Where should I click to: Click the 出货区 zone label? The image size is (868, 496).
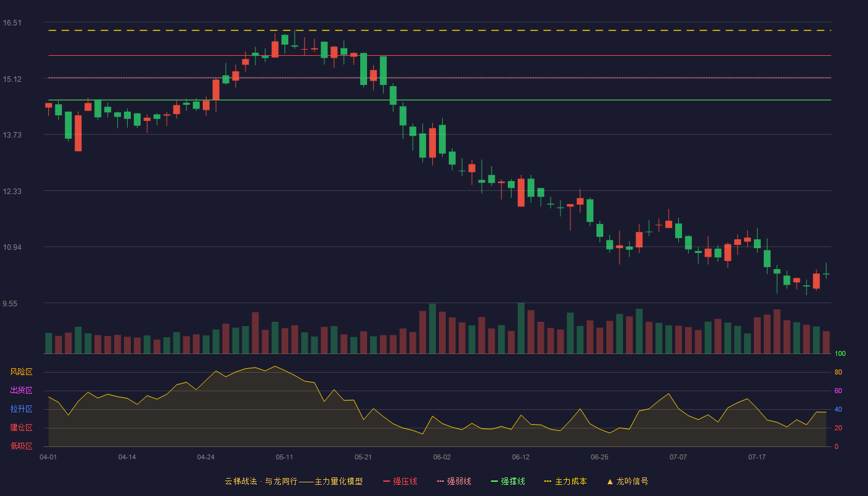[x=21, y=391]
